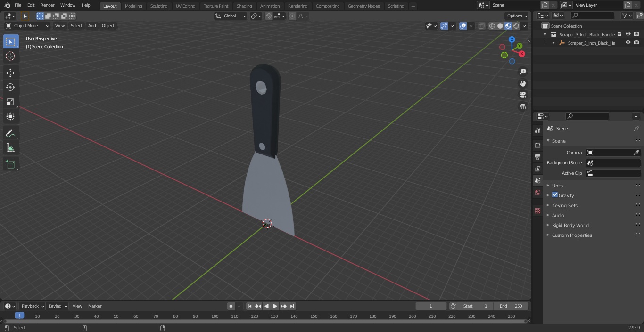
Task: Activate the Annotate tool
Action: tap(10, 134)
